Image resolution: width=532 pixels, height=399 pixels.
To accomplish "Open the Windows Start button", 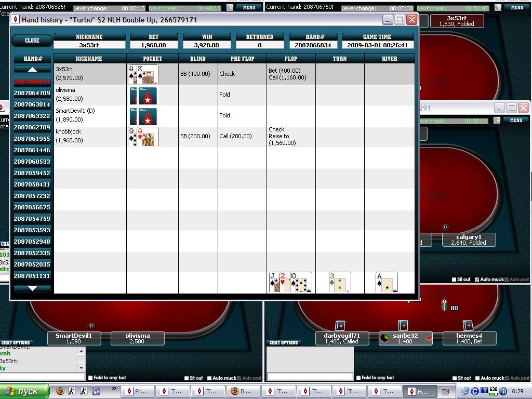I will click(x=25, y=391).
